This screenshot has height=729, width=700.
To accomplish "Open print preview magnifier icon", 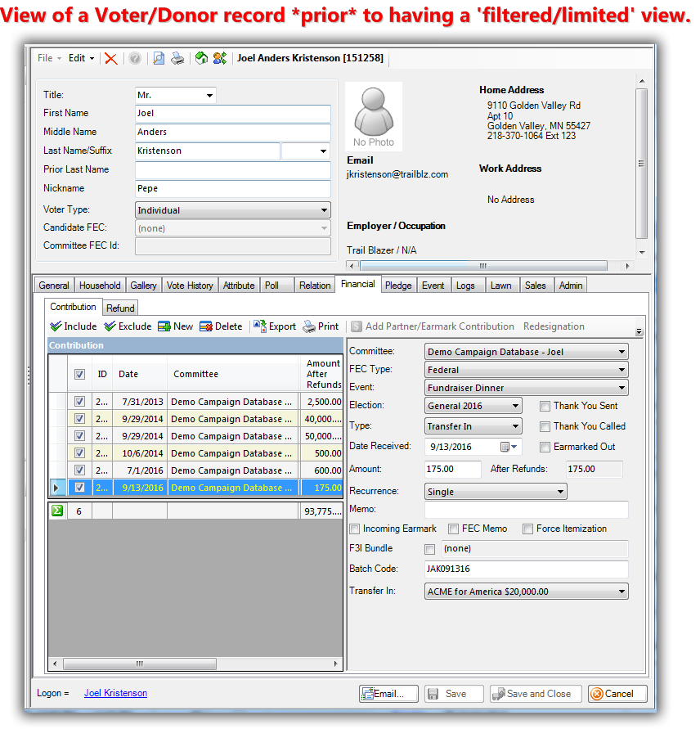I will click(x=159, y=59).
